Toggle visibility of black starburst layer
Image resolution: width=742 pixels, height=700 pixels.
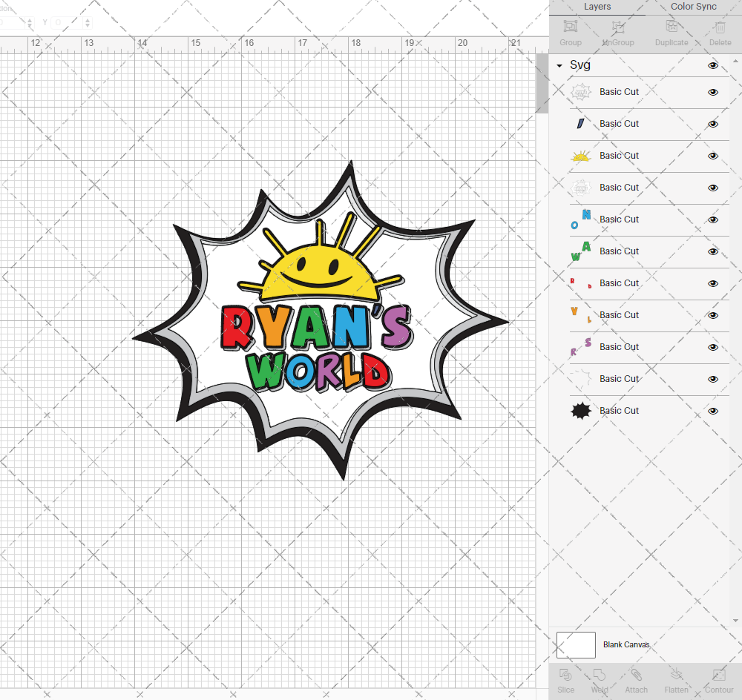tap(712, 411)
